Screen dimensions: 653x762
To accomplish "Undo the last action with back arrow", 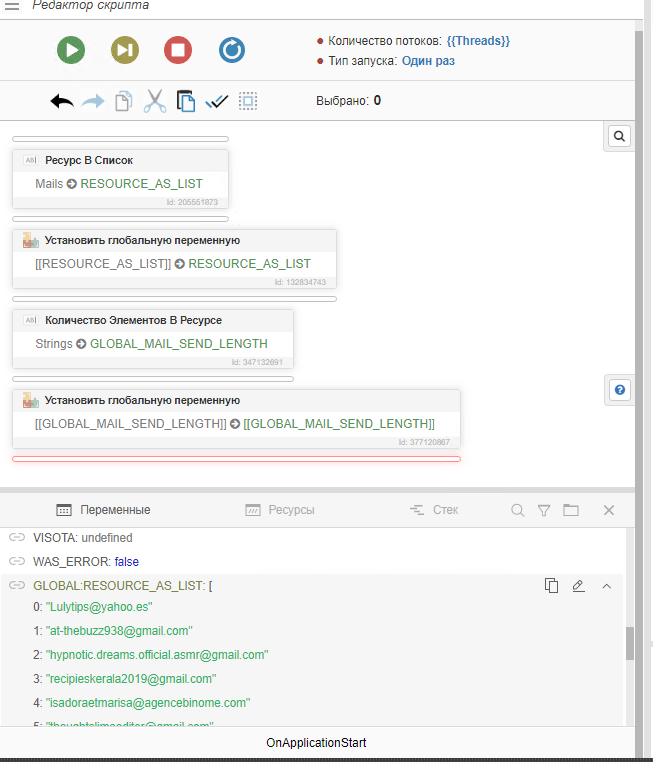I will [x=62, y=101].
